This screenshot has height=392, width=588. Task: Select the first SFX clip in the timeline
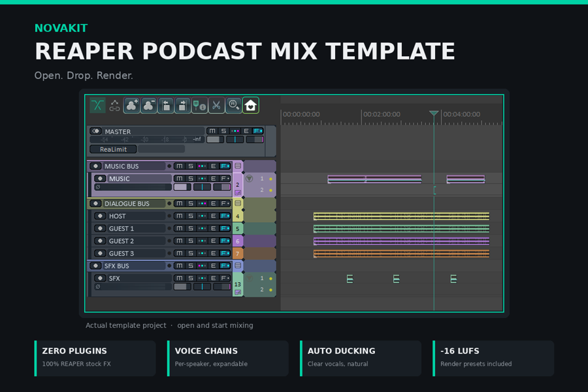tap(350, 279)
